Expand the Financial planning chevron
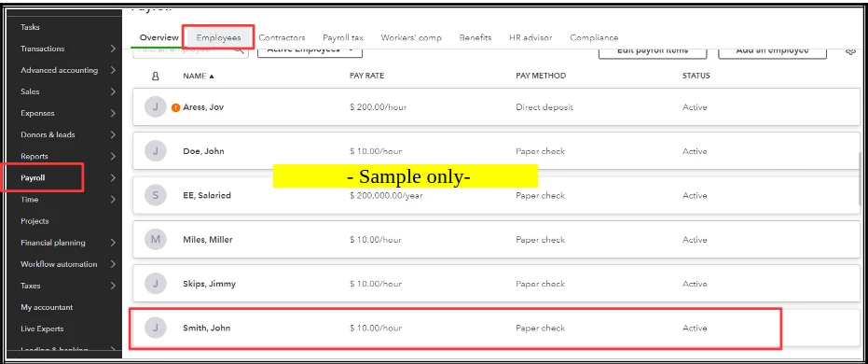The height and width of the screenshot is (364, 868). pyautogui.click(x=113, y=243)
